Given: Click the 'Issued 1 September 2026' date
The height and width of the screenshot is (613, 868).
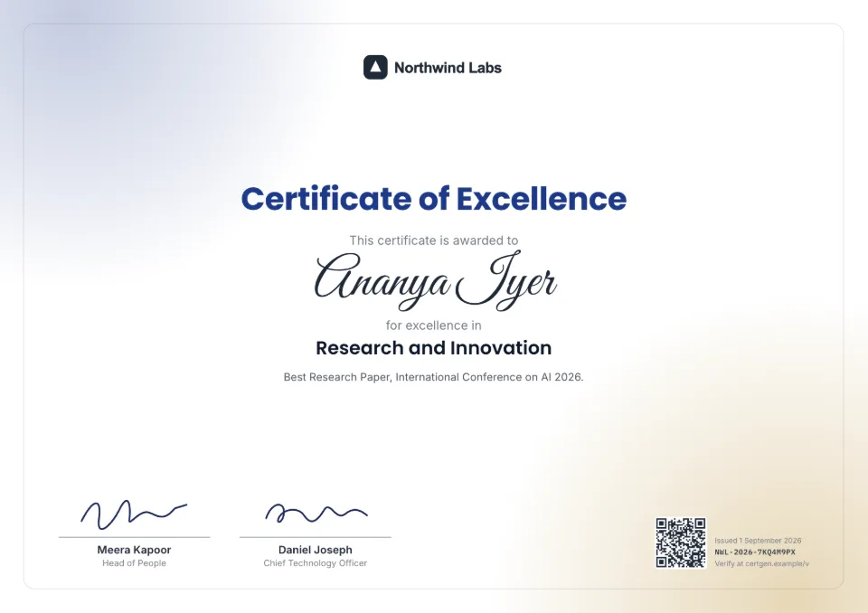Looking at the screenshot, I should [758, 541].
